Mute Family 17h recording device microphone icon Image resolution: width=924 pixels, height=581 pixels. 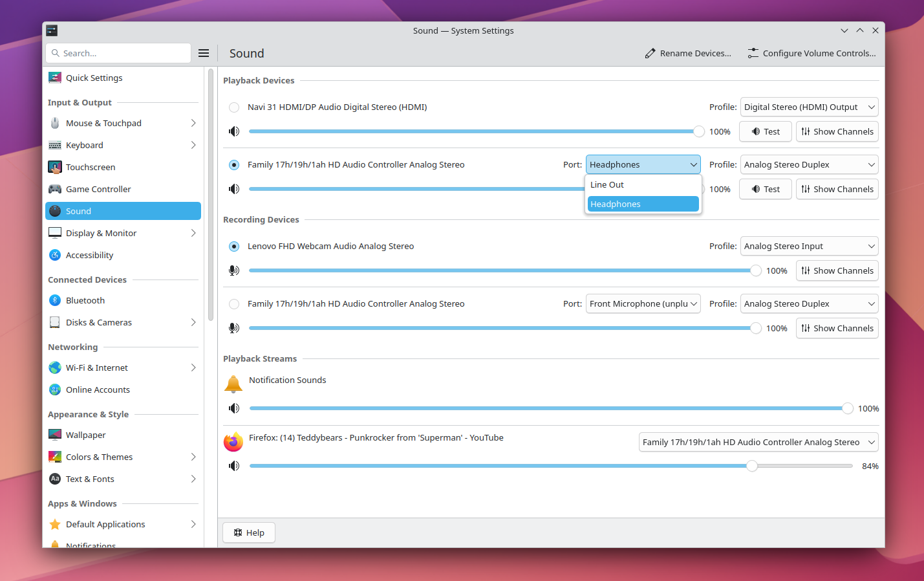coord(234,328)
